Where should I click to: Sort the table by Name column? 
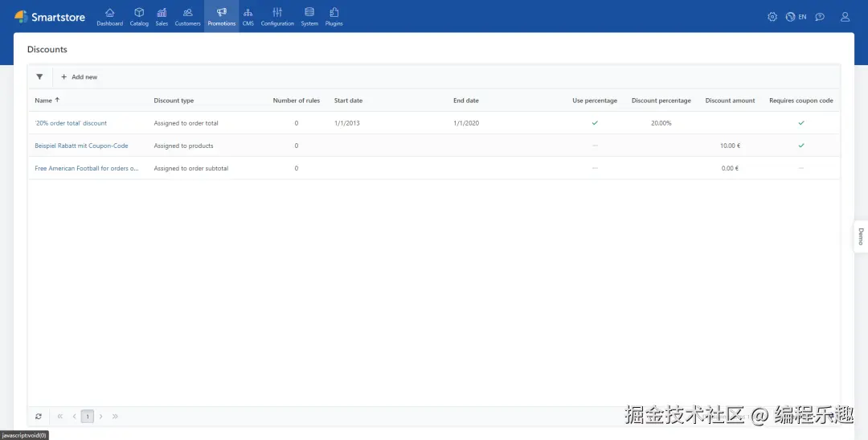pos(47,101)
